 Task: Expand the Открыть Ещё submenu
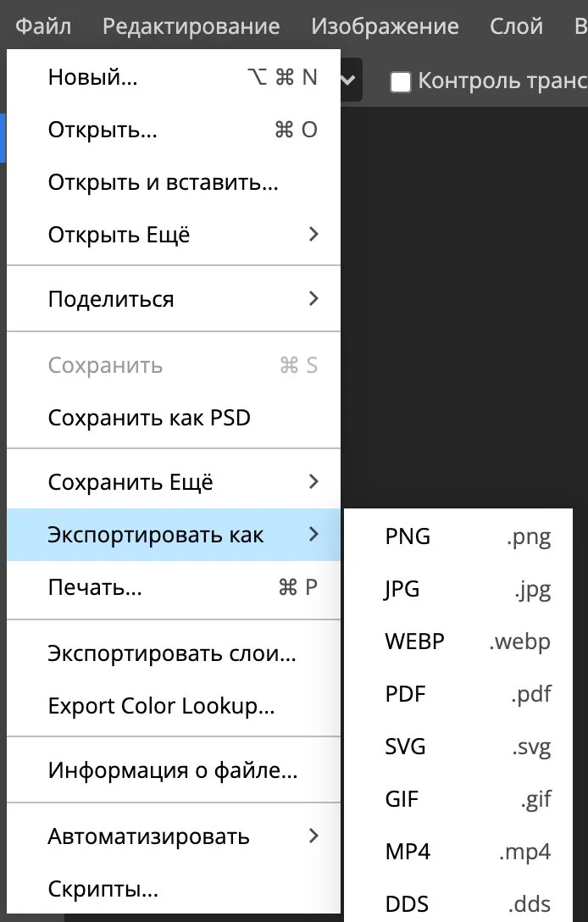[174, 235]
